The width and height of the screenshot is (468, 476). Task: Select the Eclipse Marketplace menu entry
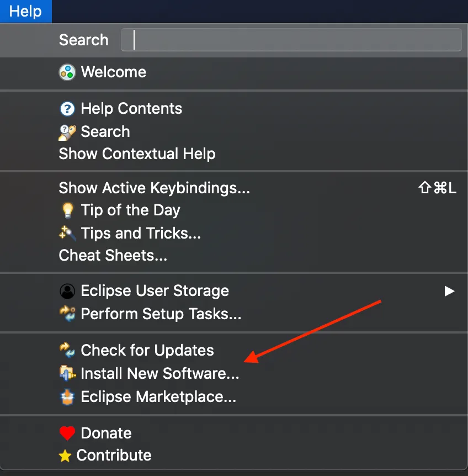[158, 397]
